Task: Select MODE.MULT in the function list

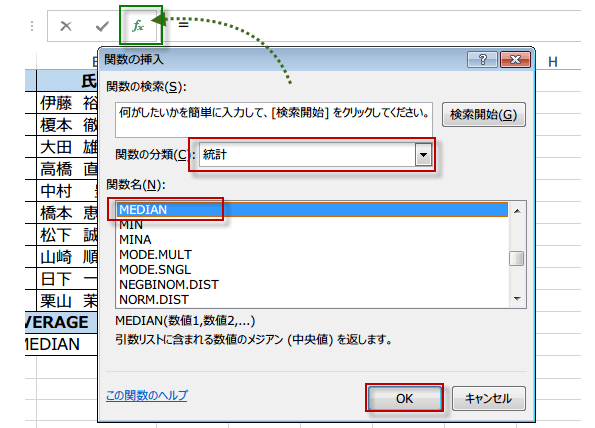Action: [x=312, y=255]
